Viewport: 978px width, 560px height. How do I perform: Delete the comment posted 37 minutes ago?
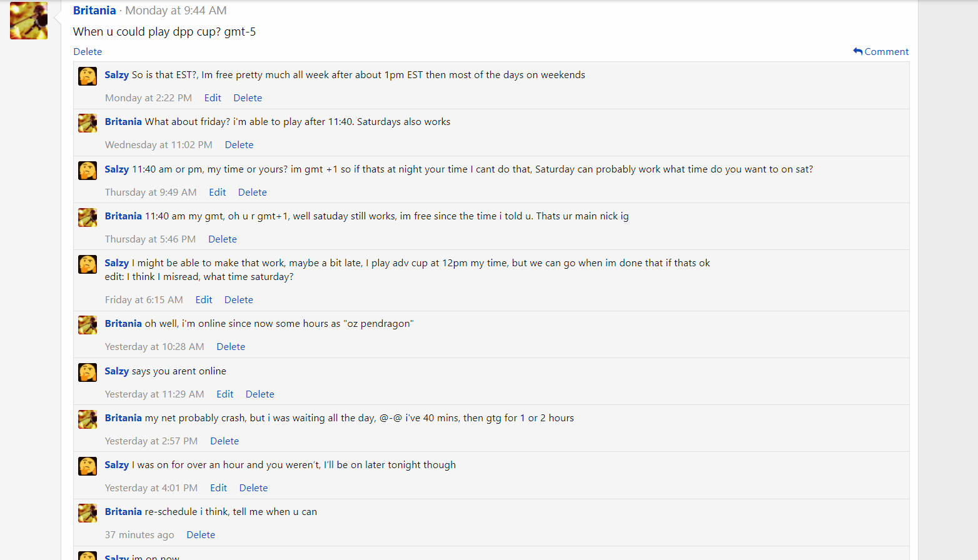[x=201, y=535]
